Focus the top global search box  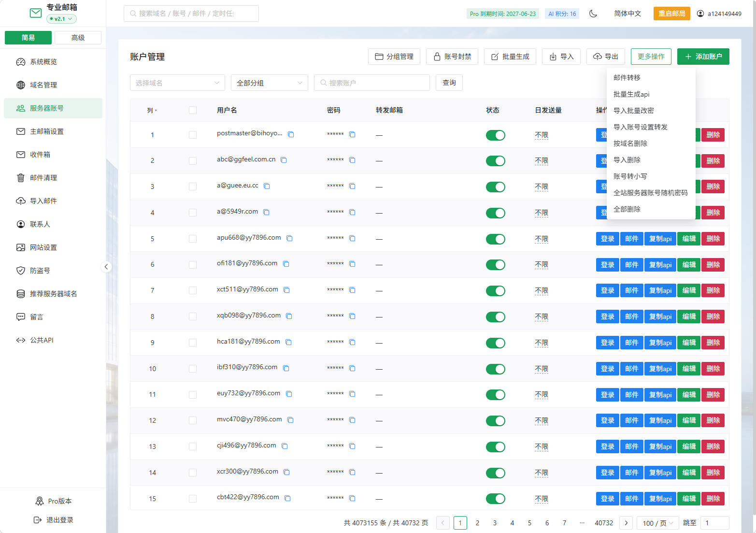(x=191, y=14)
